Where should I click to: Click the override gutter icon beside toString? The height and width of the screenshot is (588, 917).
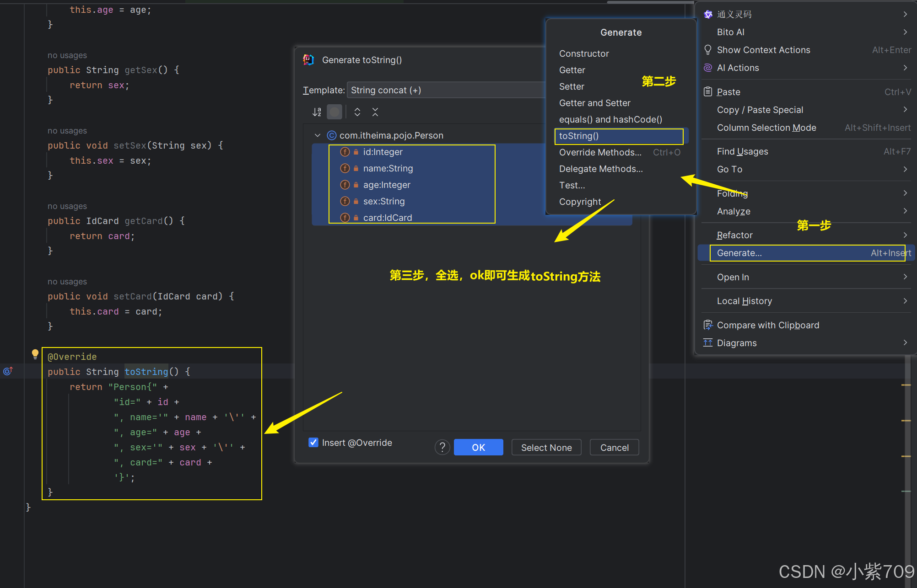point(8,371)
